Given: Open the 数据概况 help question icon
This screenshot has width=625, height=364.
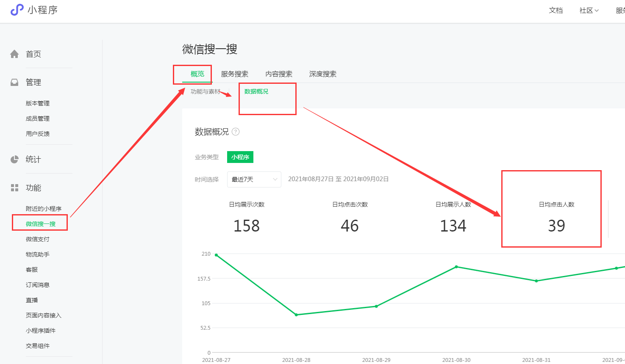Looking at the screenshot, I should tap(236, 132).
